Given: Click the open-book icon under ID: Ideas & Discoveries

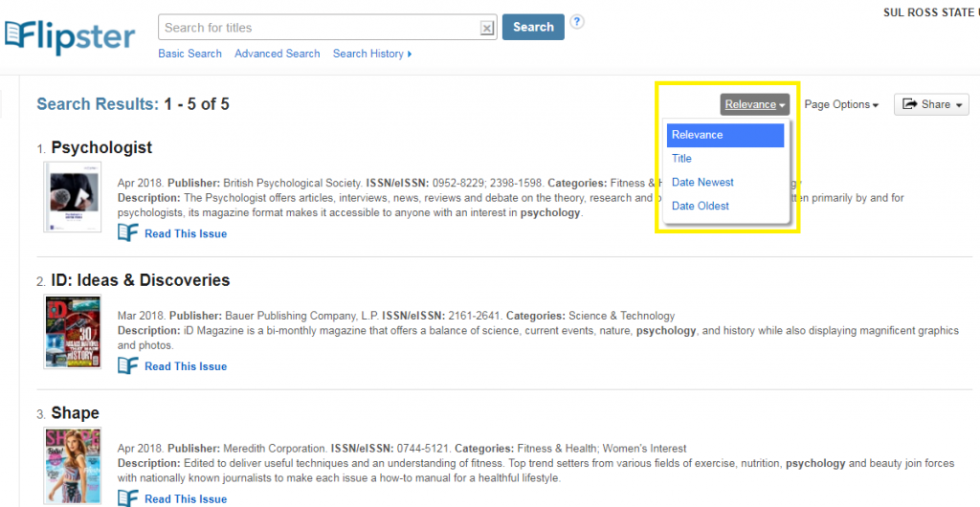Looking at the screenshot, I should 128,365.
